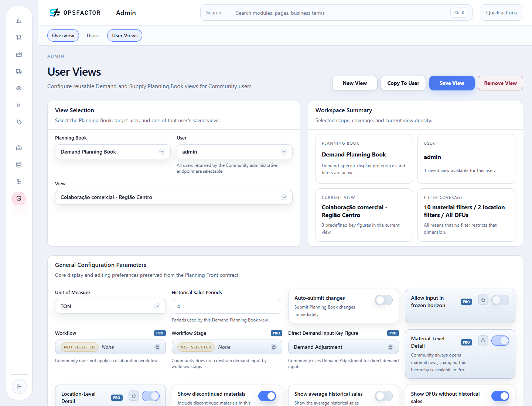Click the Remove View button
The width and height of the screenshot is (532, 406).
click(x=500, y=83)
